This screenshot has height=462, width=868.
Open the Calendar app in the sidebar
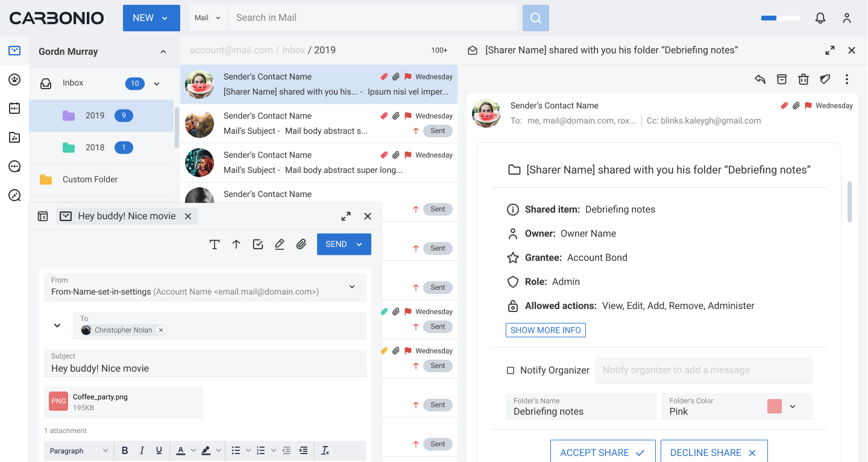[x=14, y=108]
